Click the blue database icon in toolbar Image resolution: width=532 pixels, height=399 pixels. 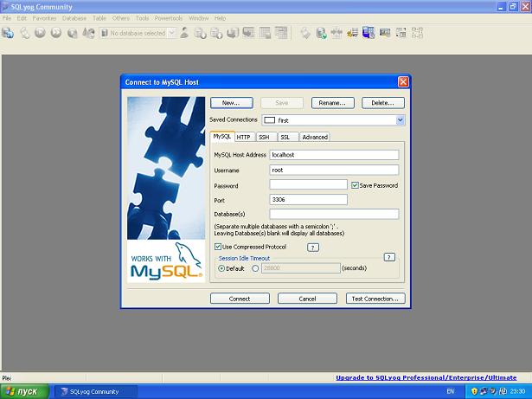[369, 33]
